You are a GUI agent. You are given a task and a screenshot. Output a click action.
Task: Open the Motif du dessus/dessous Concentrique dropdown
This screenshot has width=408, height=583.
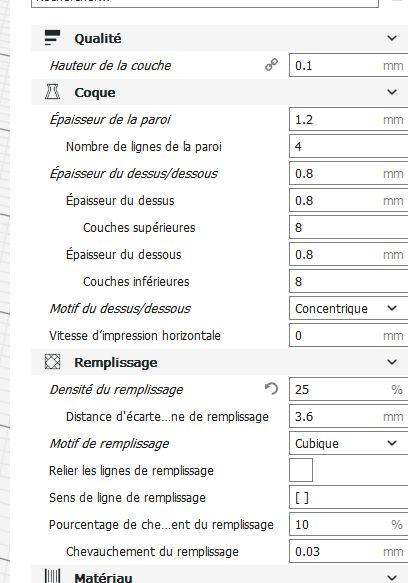pyautogui.click(x=348, y=308)
